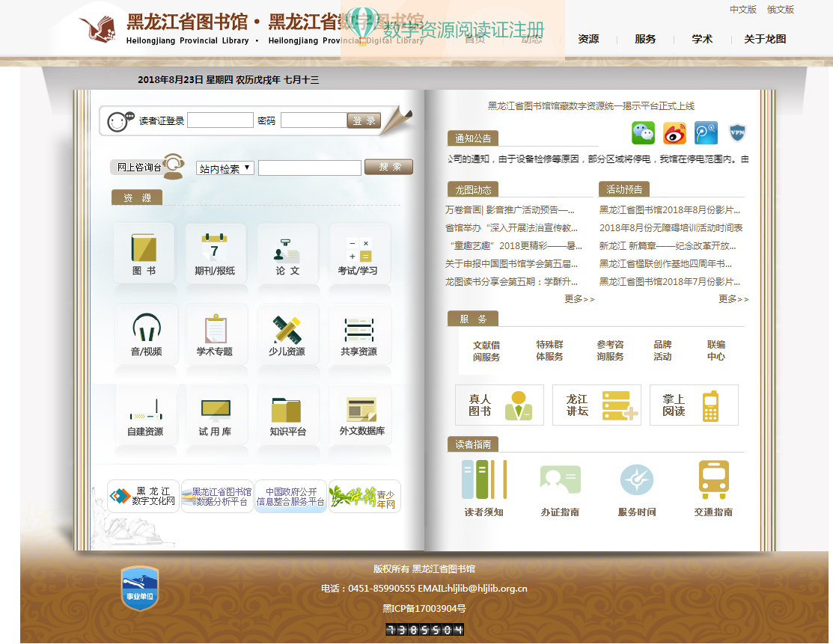Screen dimensions: 833x644
Task: Click the library crane logo
Action: [x=98, y=28]
